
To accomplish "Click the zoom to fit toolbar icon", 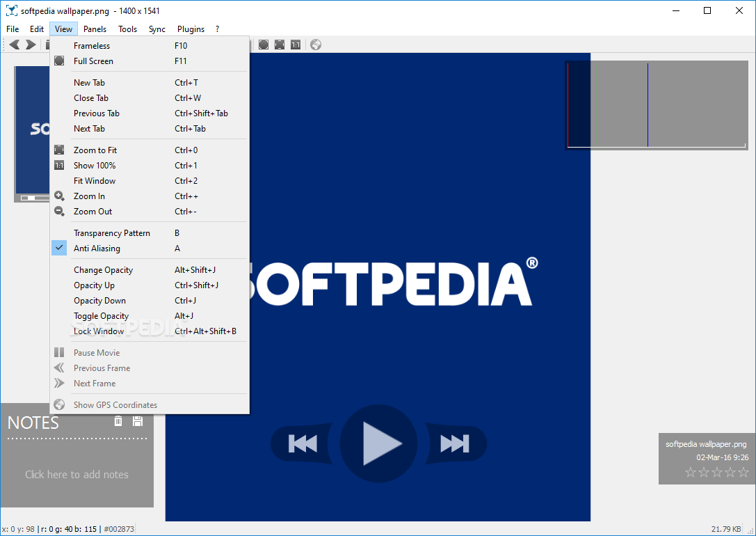I will coord(280,45).
